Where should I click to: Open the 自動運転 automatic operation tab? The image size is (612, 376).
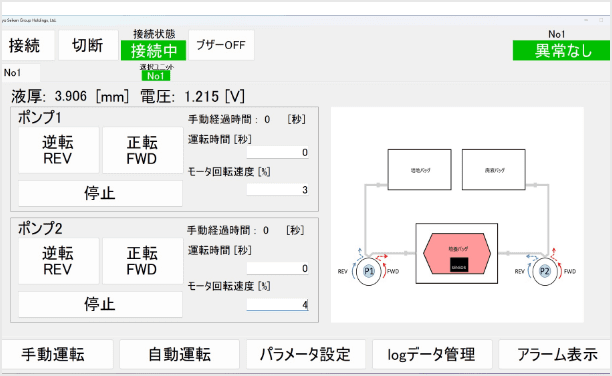180,354
